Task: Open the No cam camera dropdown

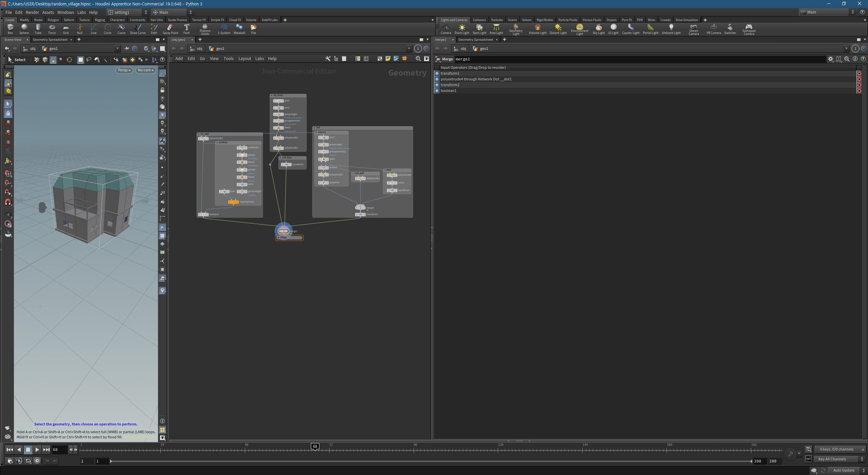Action: coord(146,70)
